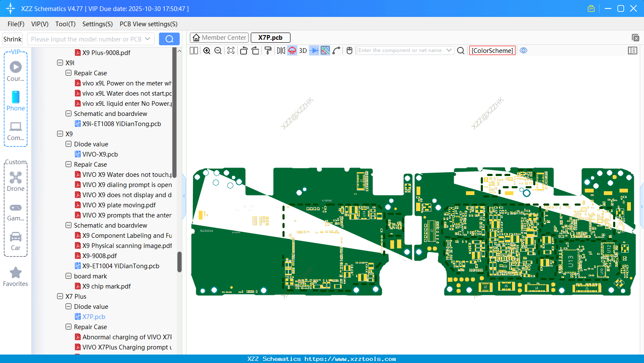Select the Game console category
644x363 pixels.
pyautogui.click(x=16, y=212)
